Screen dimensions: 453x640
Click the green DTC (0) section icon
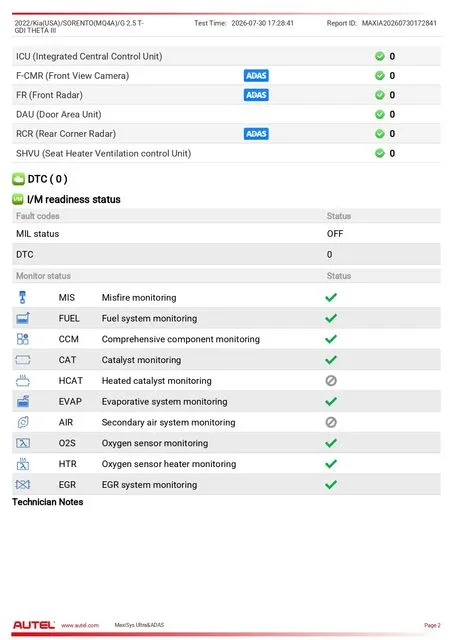coord(18,179)
